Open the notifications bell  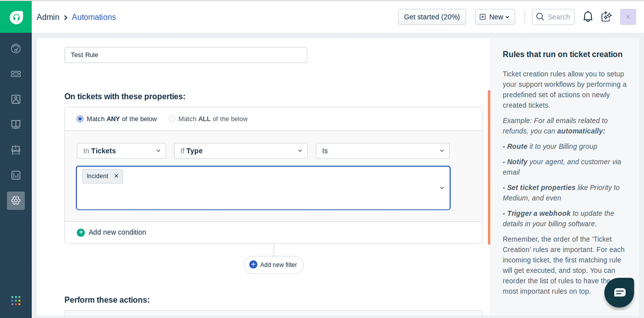pos(588,17)
